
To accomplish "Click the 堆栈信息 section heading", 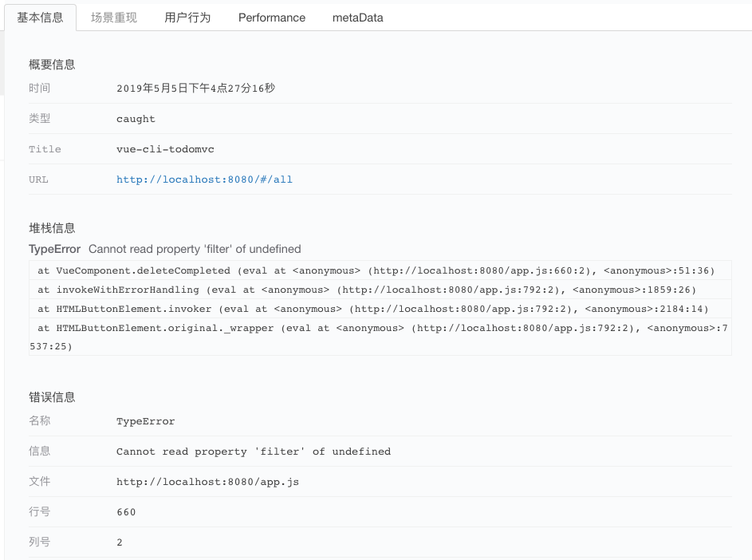I will tap(52, 228).
